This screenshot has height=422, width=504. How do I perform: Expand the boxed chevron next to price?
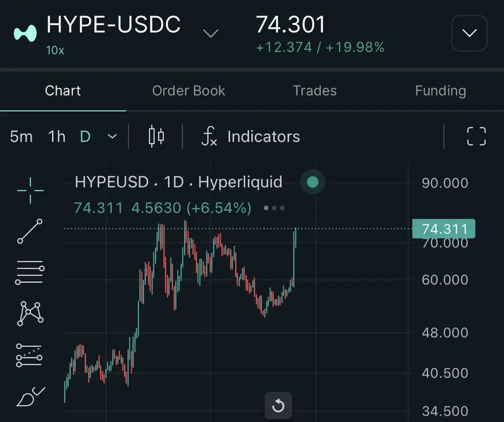pyautogui.click(x=469, y=33)
